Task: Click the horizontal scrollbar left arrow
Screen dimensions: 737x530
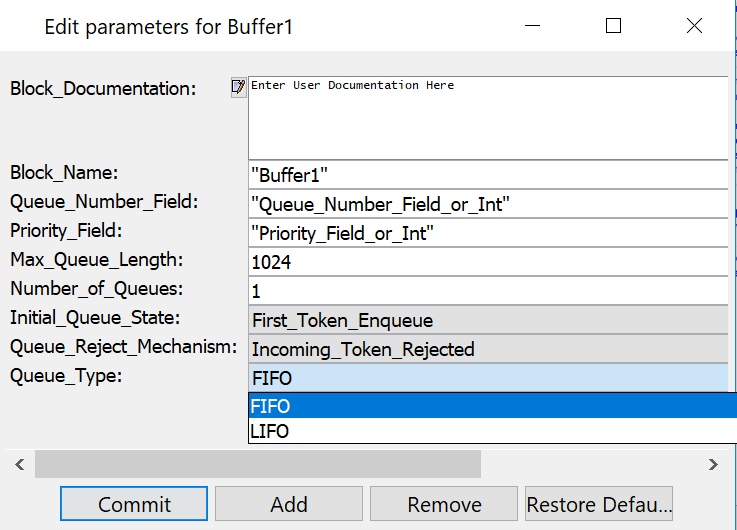Action: tap(18, 464)
